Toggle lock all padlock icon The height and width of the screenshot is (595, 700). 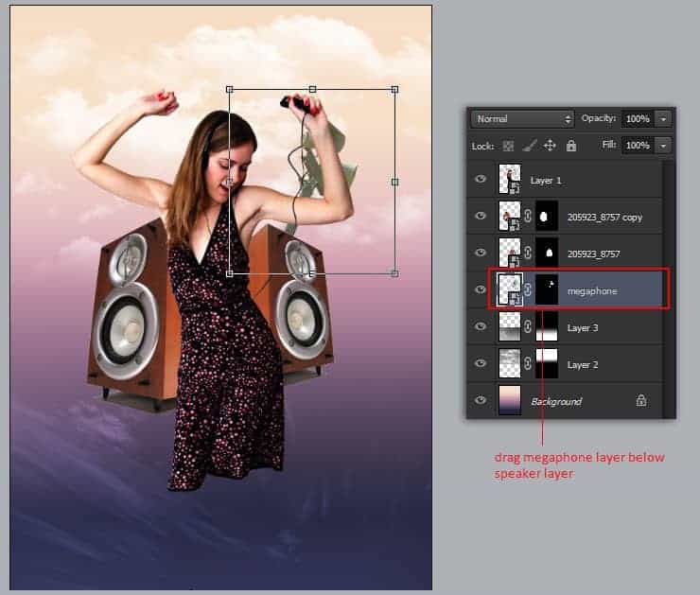pyautogui.click(x=571, y=146)
